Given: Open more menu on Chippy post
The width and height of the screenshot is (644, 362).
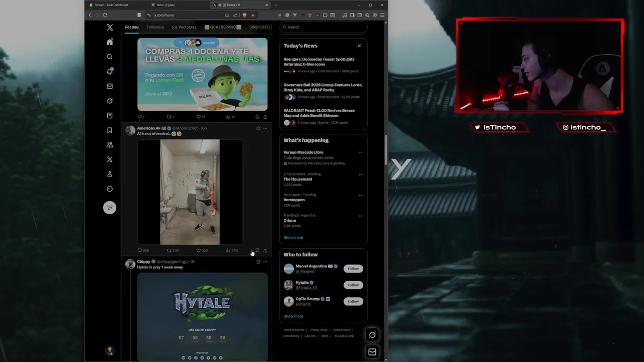Looking at the screenshot, I should pyautogui.click(x=265, y=262).
